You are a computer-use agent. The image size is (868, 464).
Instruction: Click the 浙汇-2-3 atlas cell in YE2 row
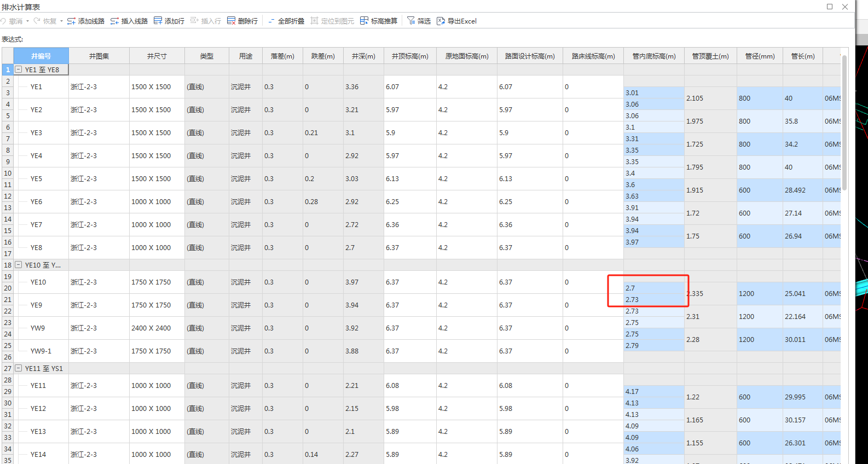coord(99,109)
